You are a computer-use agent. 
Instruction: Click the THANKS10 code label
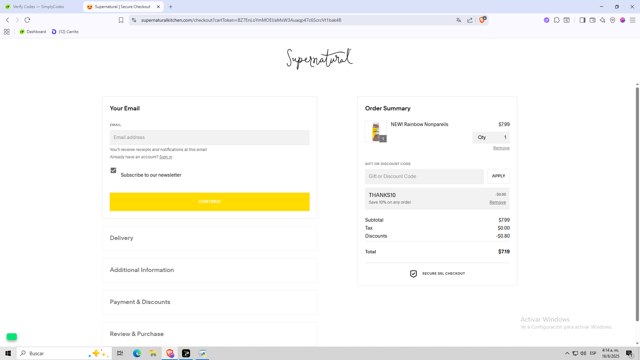pyautogui.click(x=382, y=195)
